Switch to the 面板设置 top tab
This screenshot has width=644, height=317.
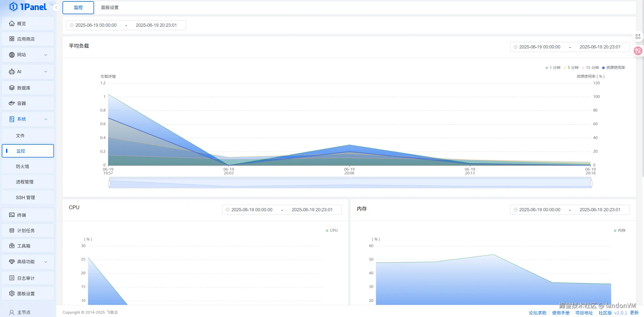[110, 8]
